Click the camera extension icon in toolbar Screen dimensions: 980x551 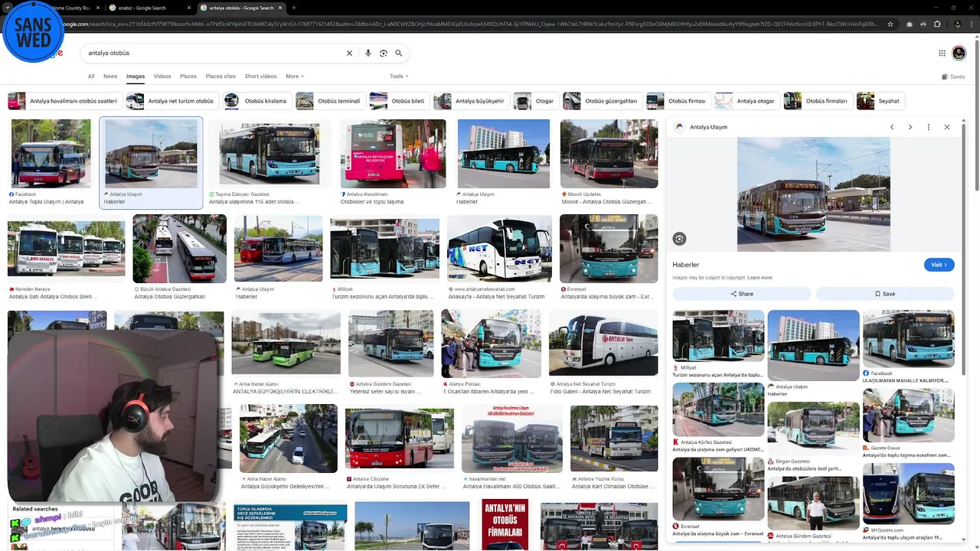tap(909, 24)
